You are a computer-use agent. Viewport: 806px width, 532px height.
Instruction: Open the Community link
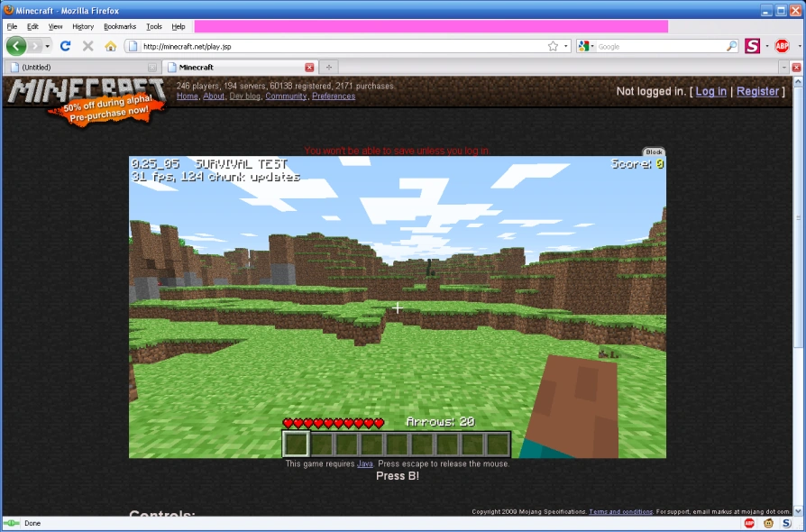pos(286,96)
